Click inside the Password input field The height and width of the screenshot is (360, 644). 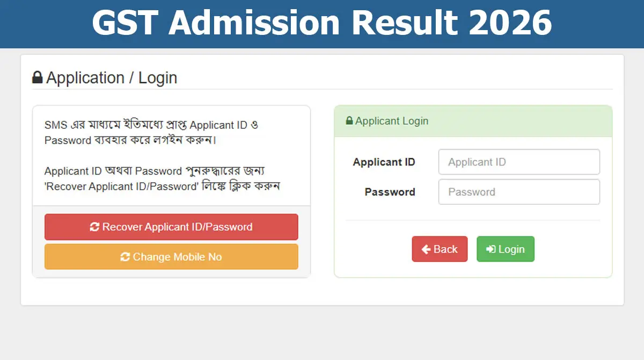tap(518, 192)
